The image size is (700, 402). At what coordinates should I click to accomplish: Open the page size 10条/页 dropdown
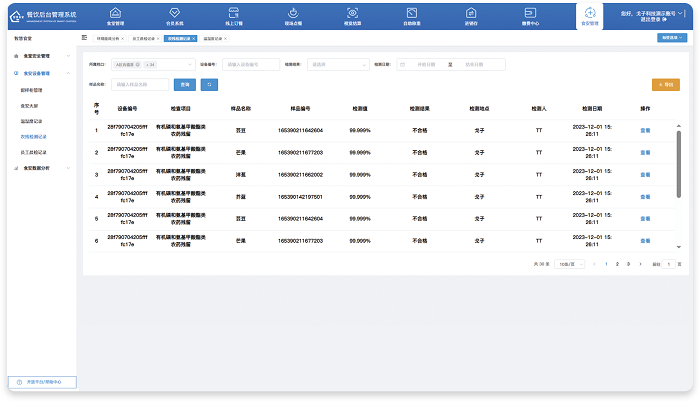569,264
